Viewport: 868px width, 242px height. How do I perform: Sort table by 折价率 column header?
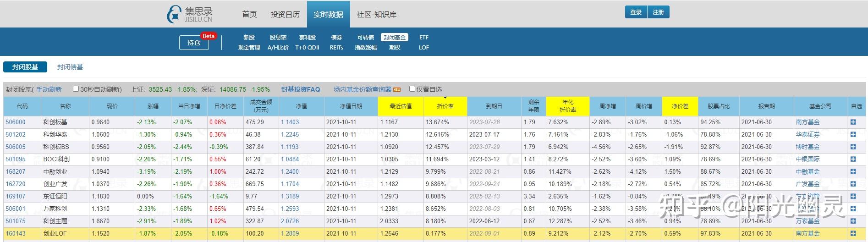pyautogui.click(x=445, y=106)
